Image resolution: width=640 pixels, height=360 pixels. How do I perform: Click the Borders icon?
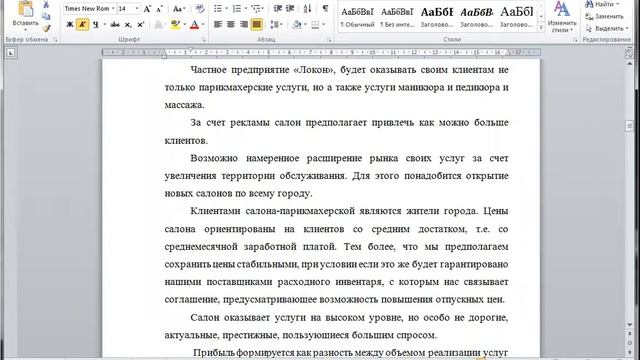coord(315,25)
